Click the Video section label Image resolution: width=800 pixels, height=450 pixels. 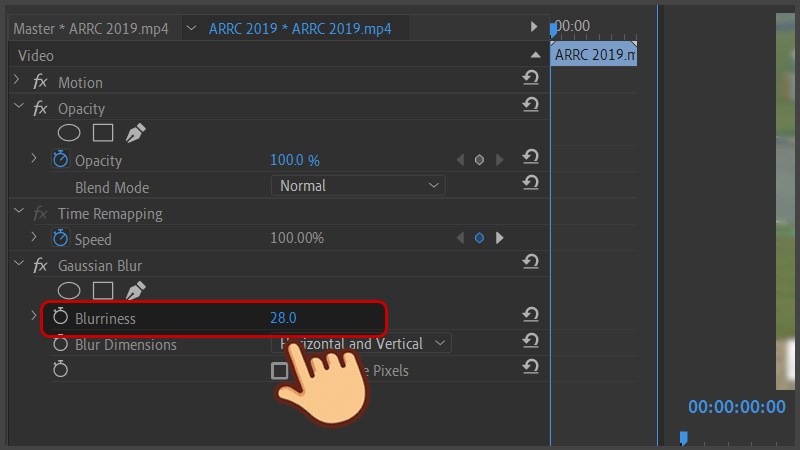pyautogui.click(x=36, y=56)
